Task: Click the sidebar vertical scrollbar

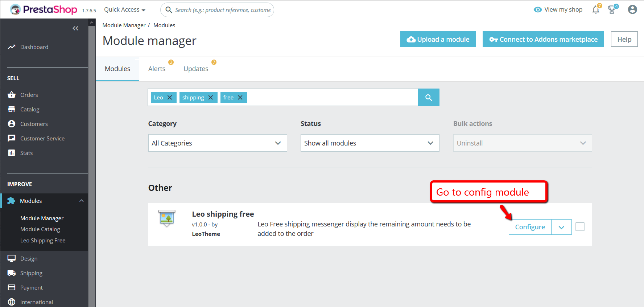Action: [92, 163]
